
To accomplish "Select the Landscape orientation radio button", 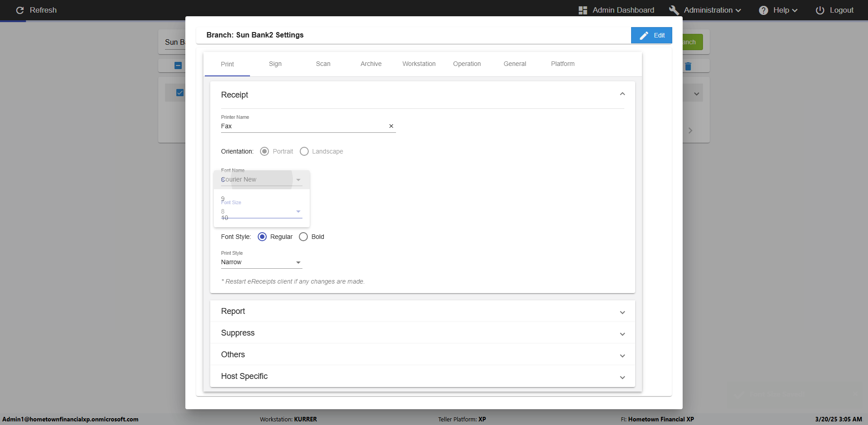I will (x=304, y=151).
